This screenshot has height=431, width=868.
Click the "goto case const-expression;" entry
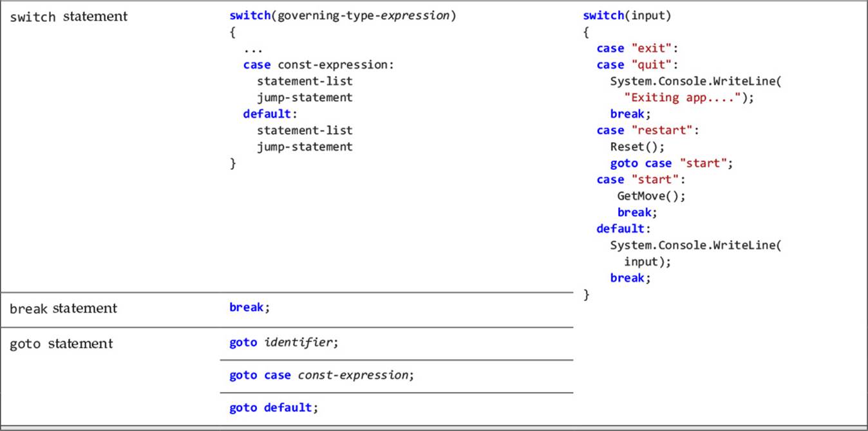point(322,375)
